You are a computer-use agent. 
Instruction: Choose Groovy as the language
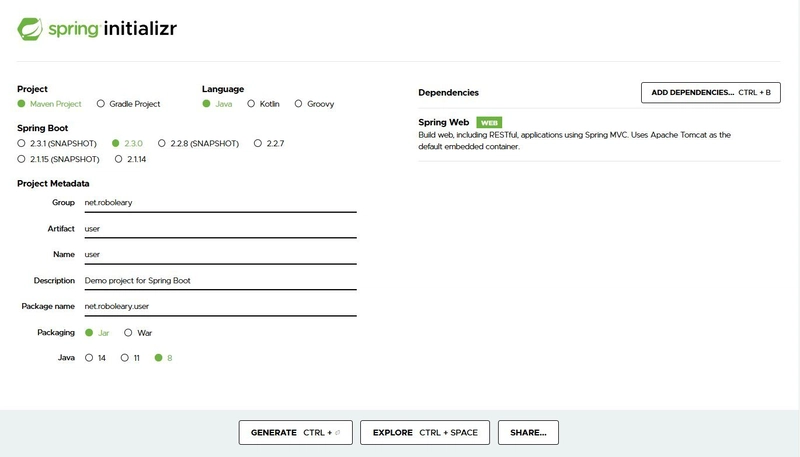coord(298,104)
